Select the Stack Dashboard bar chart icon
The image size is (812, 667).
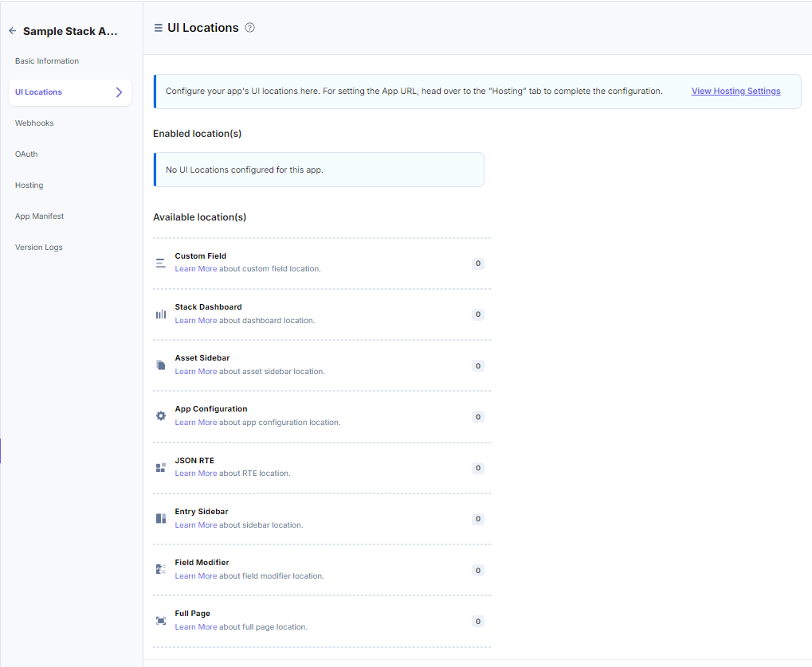161,314
